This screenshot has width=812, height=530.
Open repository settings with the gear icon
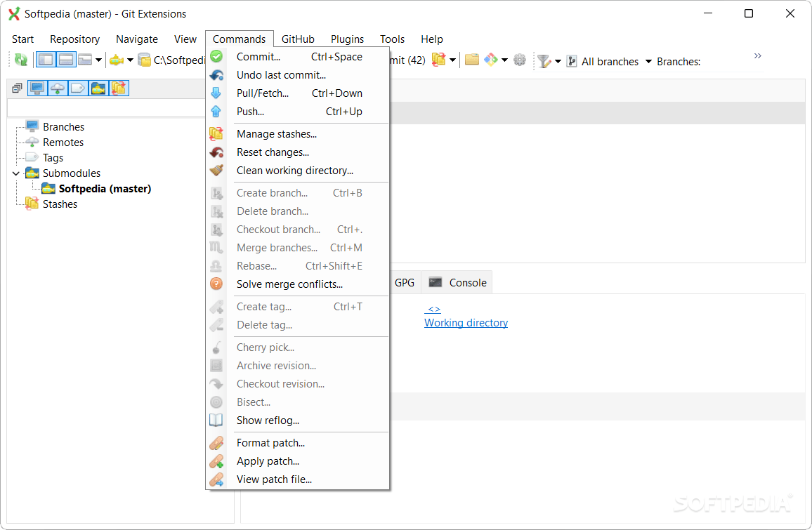(520, 60)
